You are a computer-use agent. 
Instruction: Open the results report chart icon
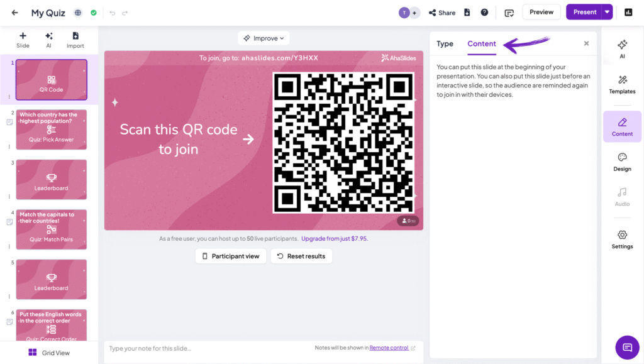pyautogui.click(x=628, y=13)
